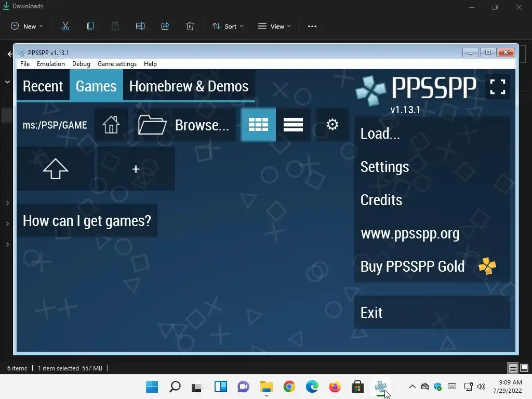Open the Help menu
Screen dimensions: 532x399
coord(150,64)
